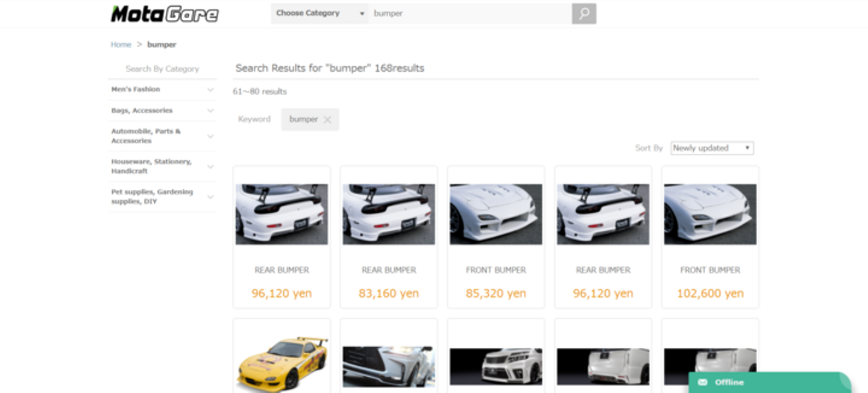Select Pet supplies, Gardening supplies, DIY
This screenshot has width=868, height=393.
tap(152, 196)
